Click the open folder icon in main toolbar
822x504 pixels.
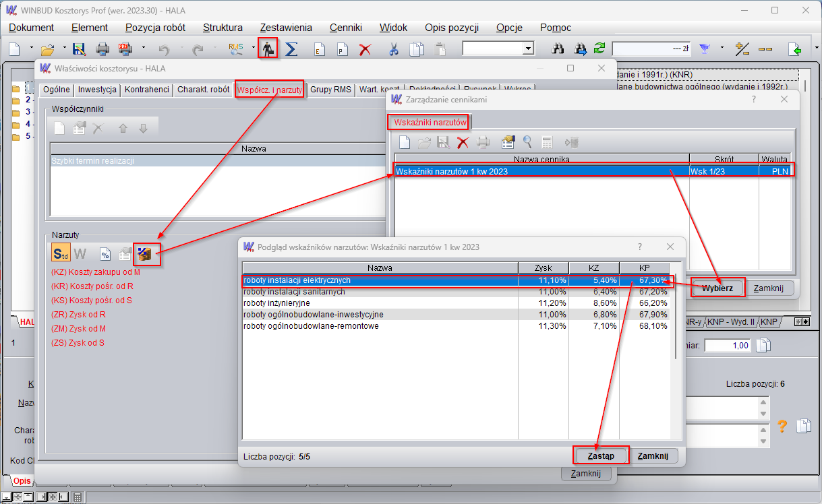point(47,49)
